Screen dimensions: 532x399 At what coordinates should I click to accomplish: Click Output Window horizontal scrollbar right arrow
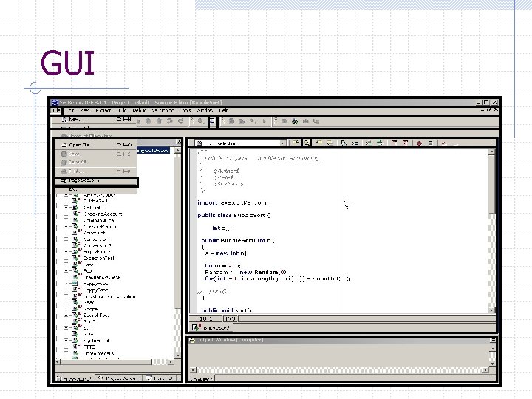[x=485, y=370]
